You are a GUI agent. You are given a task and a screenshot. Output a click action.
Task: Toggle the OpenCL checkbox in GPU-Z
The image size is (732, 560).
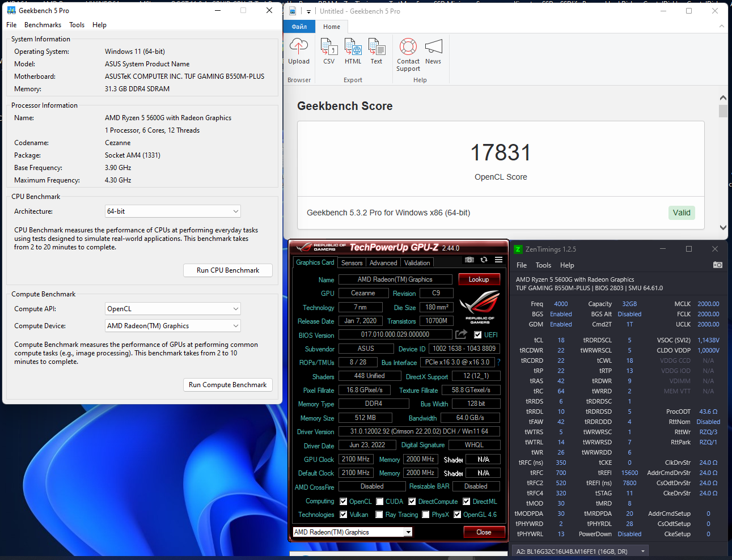click(343, 501)
